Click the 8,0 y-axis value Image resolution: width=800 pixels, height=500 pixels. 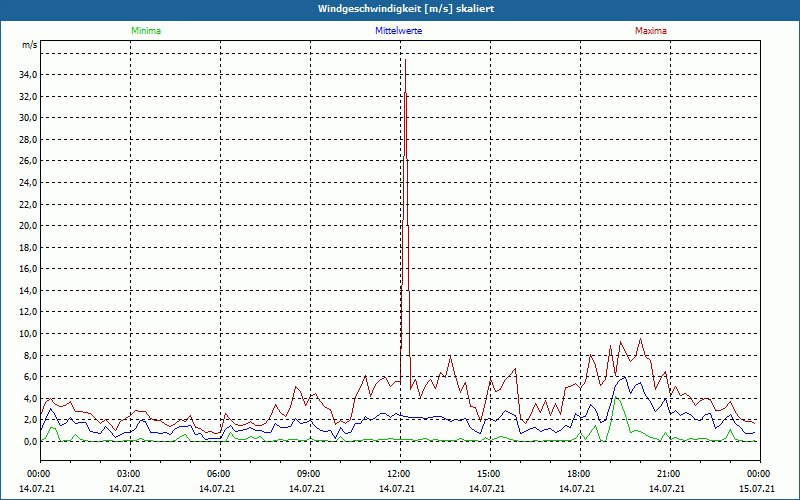30,356
